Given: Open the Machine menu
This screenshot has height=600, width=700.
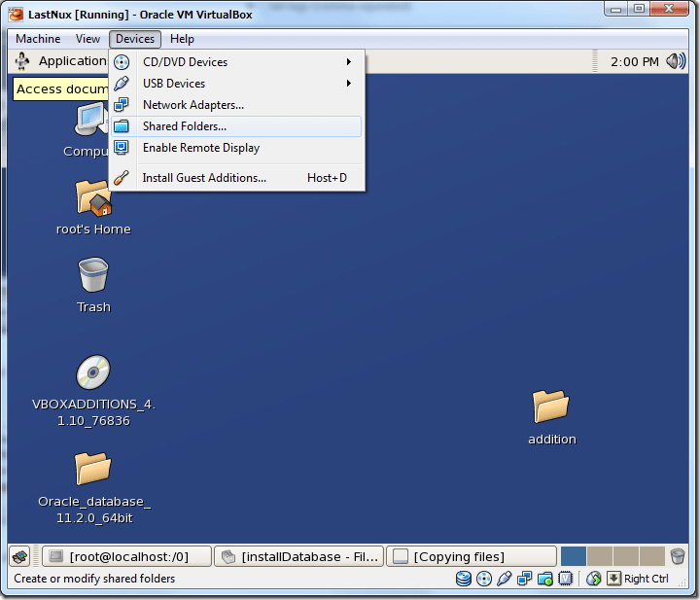Looking at the screenshot, I should coord(38,39).
